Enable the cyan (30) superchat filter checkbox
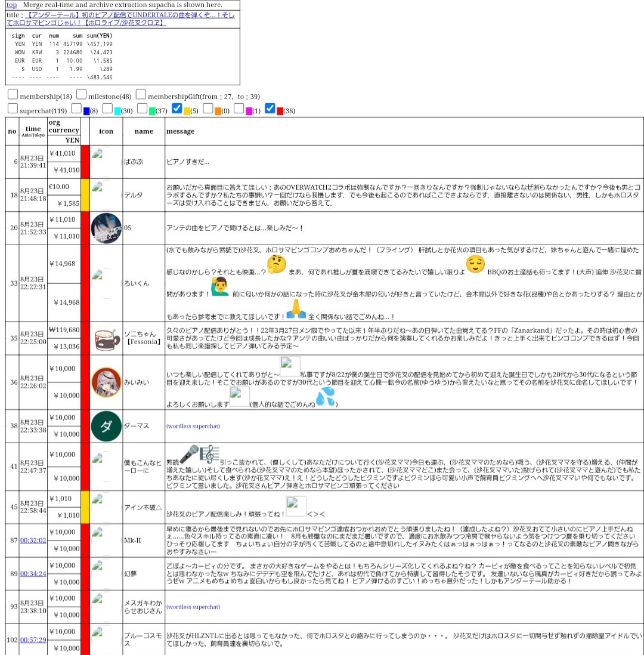The image size is (644, 655). [x=107, y=109]
